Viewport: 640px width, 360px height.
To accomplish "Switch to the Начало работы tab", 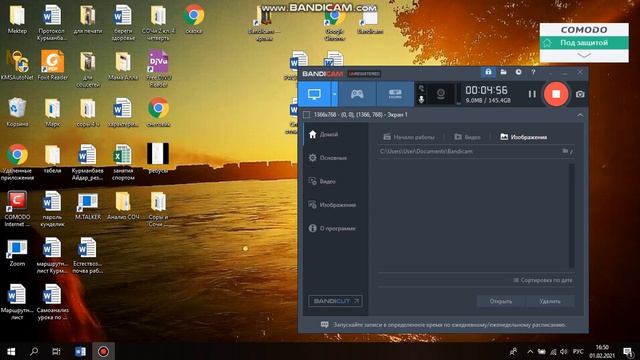I will click(409, 137).
